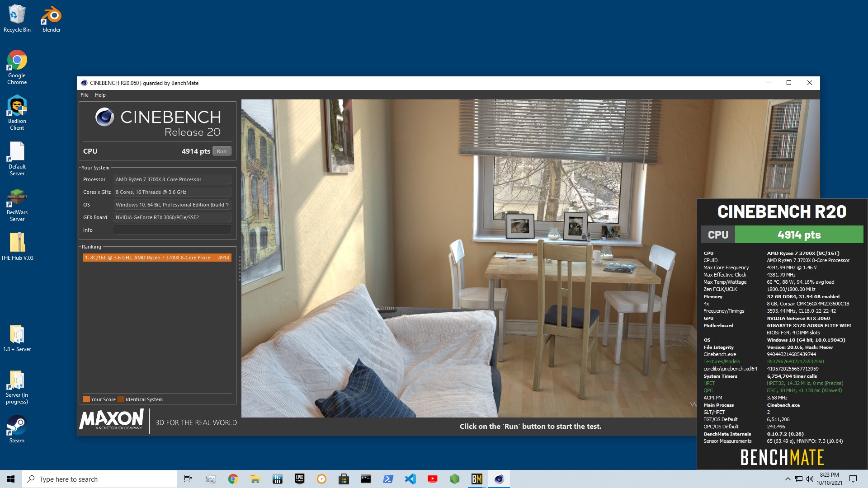Open the clock and date flyout
This screenshot has height=488, width=868.
(829, 479)
